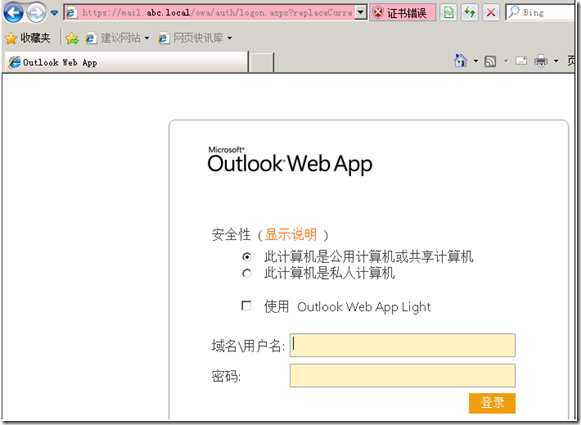Screen dimensions: 581x425
Task: Stop loading with the red X icon
Action: point(491,13)
